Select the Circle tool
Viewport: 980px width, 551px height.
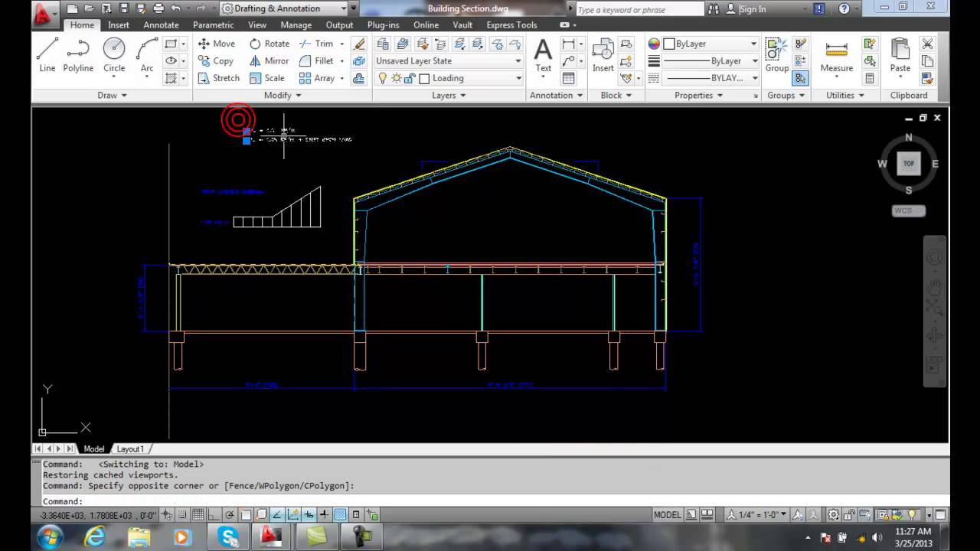click(x=114, y=56)
